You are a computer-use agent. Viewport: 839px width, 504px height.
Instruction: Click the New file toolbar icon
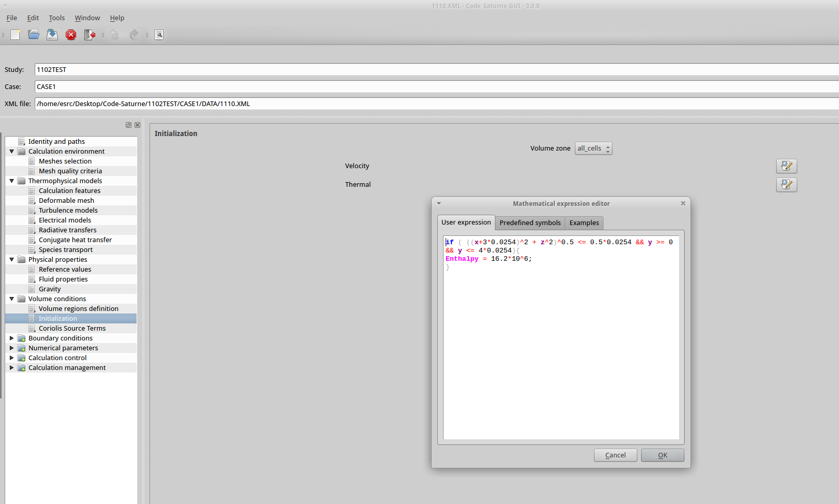coord(16,35)
